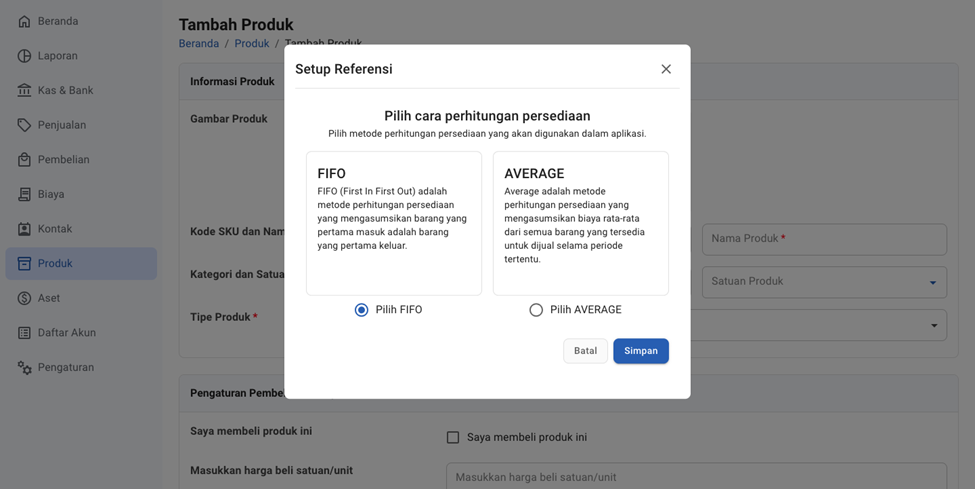This screenshot has height=489, width=975.
Task: Click the Laporan chart icon
Action: pyautogui.click(x=24, y=56)
